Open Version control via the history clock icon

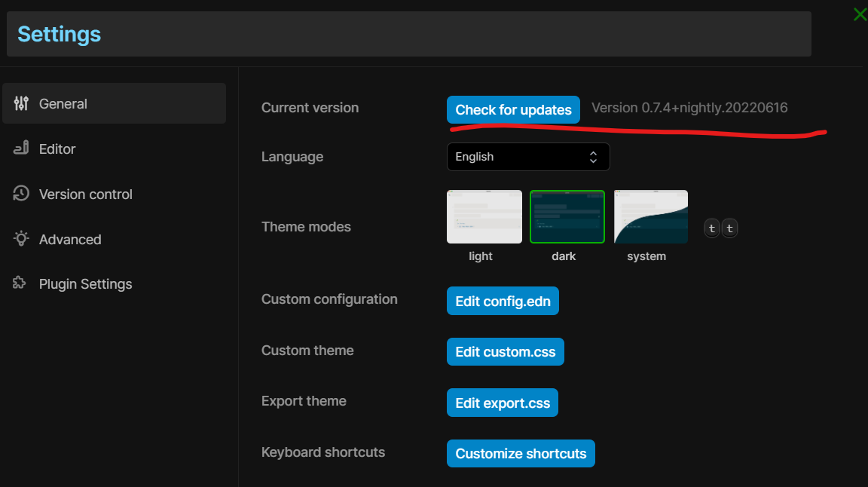pos(21,194)
